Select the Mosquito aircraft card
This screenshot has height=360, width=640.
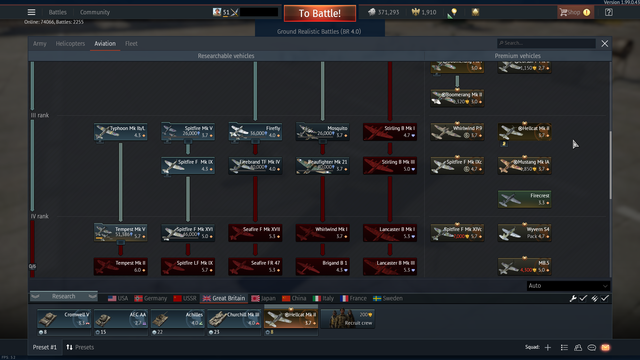[322, 132]
